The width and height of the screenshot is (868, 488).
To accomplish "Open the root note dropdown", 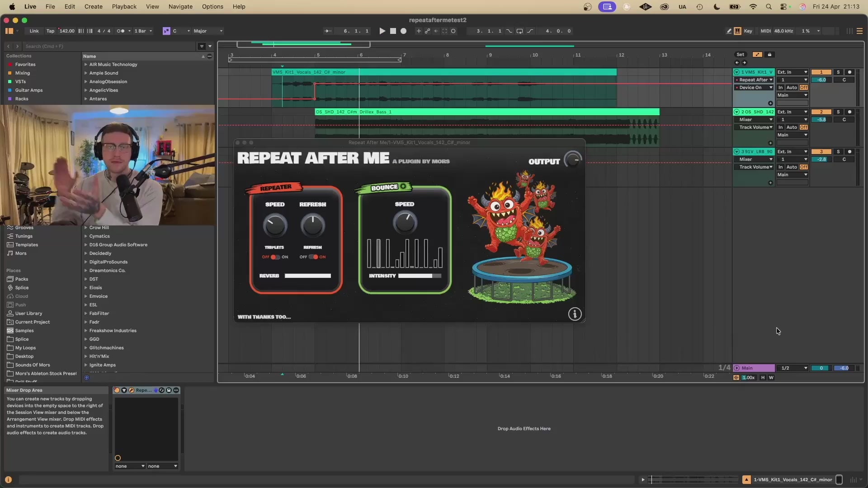I will click(x=181, y=31).
